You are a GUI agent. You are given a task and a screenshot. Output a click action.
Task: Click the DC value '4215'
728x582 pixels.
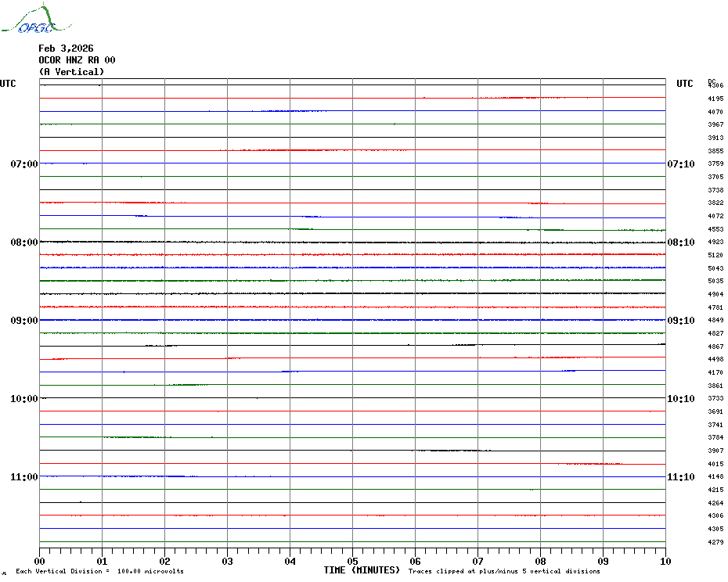click(x=715, y=490)
